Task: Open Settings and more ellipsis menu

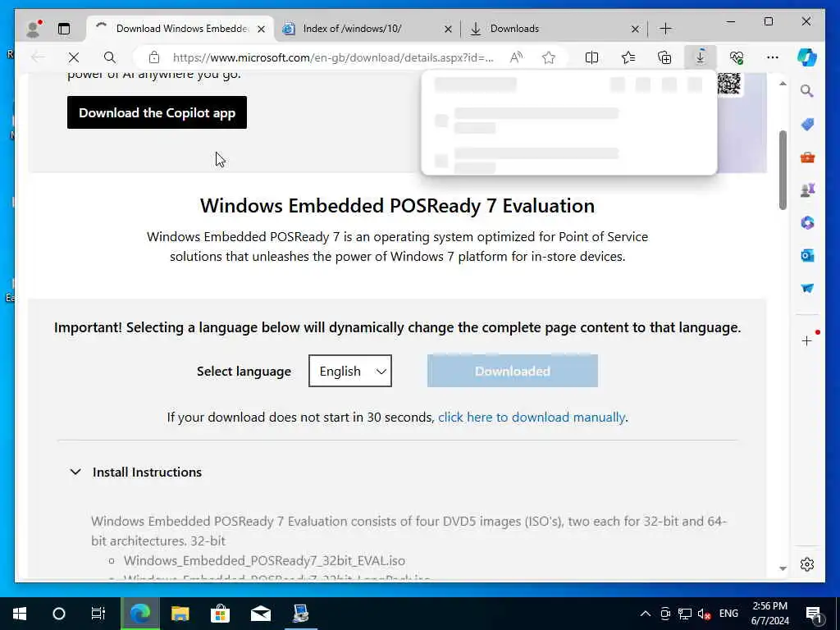Action: point(773,57)
